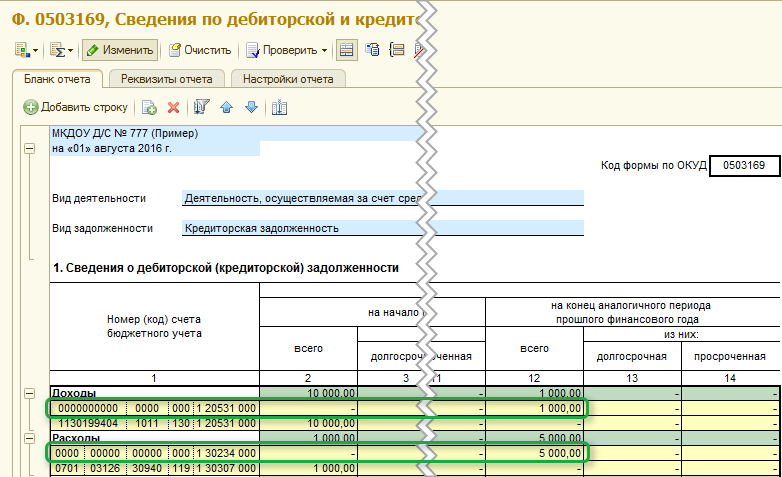Click account cell 0000000000
This screenshot has height=477, width=782.
(88, 409)
